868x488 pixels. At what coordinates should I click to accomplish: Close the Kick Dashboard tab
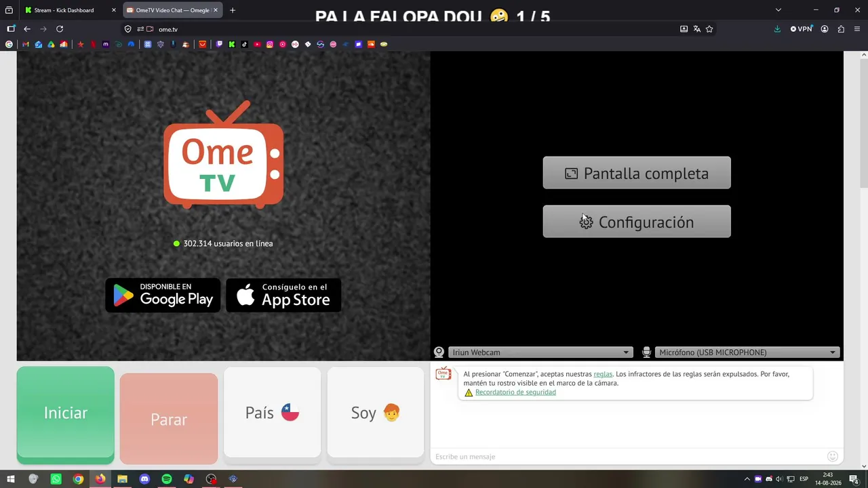(x=114, y=10)
